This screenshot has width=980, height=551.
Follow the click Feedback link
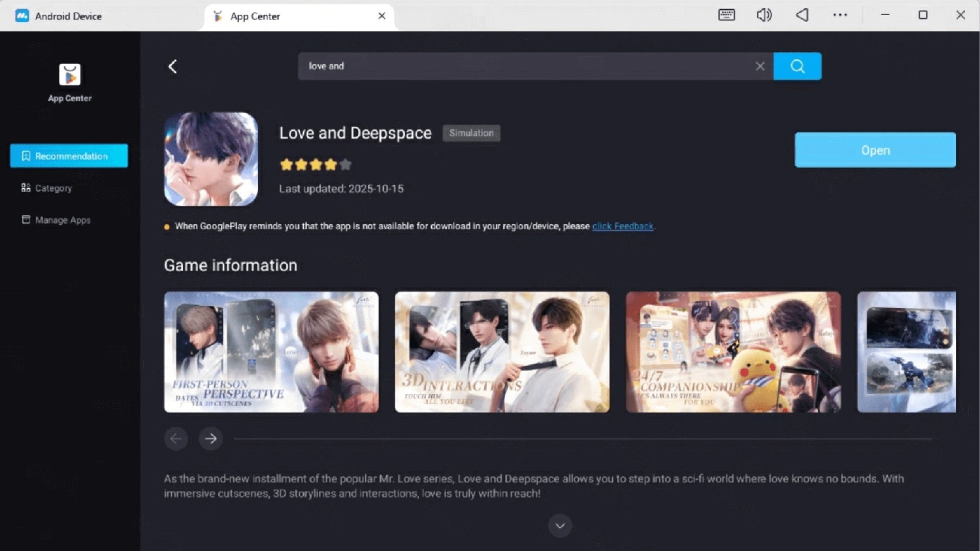click(x=622, y=226)
